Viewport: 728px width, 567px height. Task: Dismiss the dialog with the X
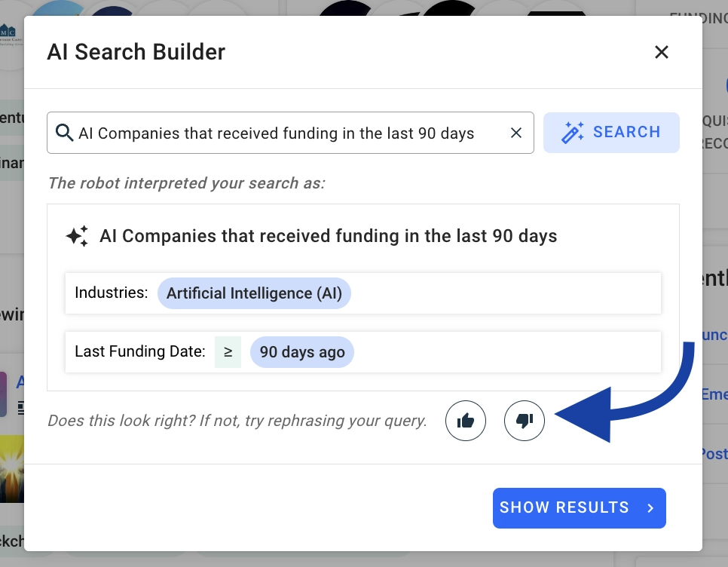coord(662,52)
